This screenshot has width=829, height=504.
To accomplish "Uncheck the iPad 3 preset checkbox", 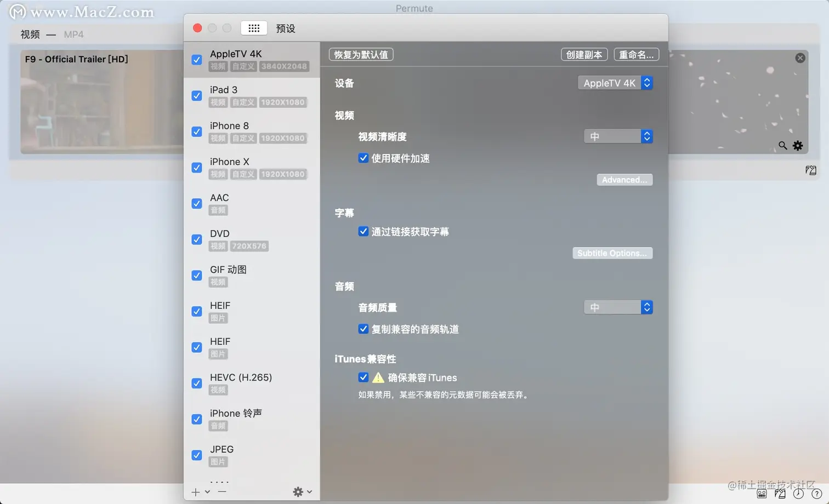I will pos(197,96).
